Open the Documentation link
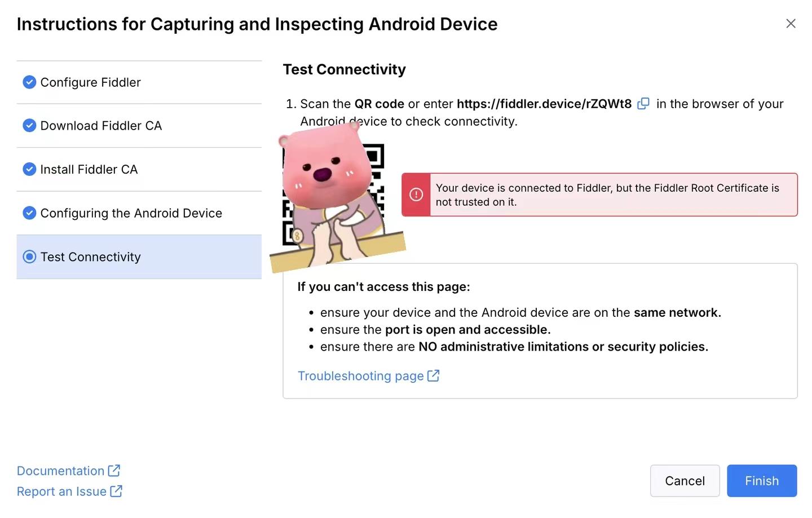 tap(60, 471)
